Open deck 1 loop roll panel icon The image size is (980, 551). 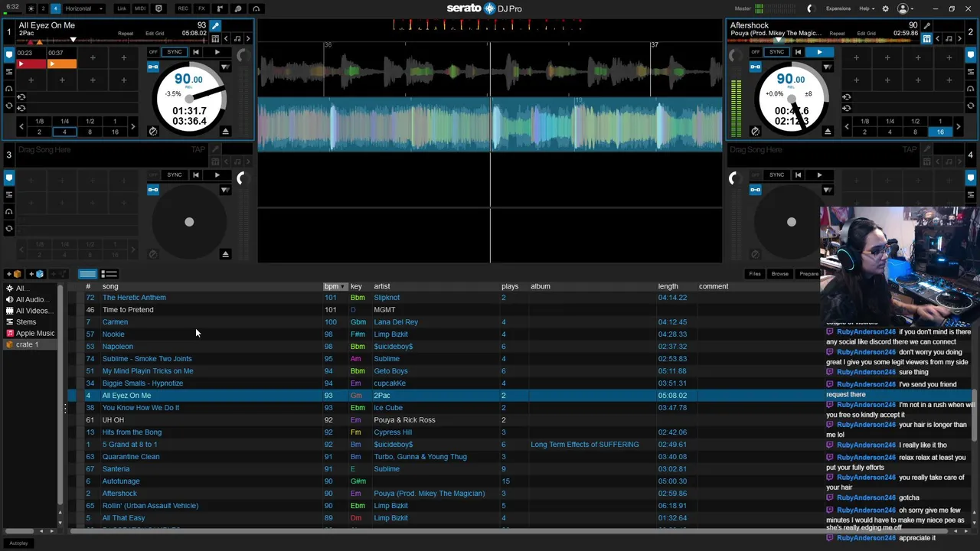tap(9, 106)
